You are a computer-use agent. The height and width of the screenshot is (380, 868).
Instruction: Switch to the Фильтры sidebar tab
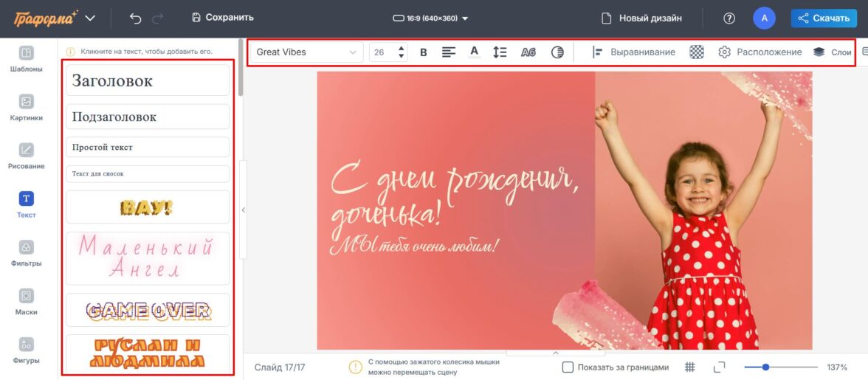pos(26,254)
